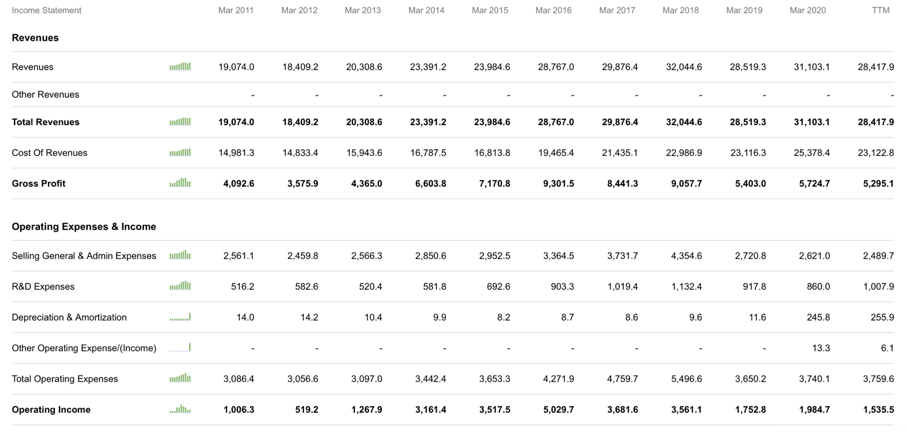906x432 pixels.
Task: Click Other Operating Expense sparkline icon
Action: 180,347
